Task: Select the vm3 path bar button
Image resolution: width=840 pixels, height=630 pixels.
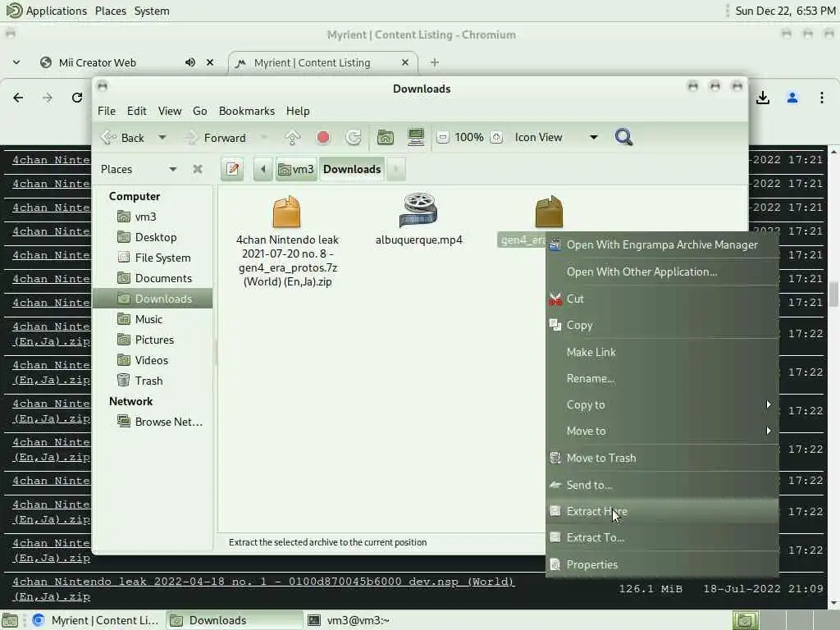Action: 296,169
